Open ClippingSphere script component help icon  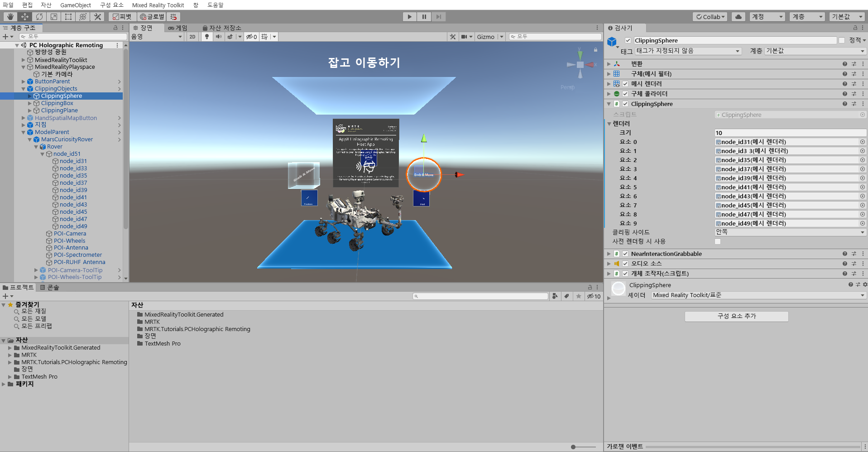click(x=844, y=104)
